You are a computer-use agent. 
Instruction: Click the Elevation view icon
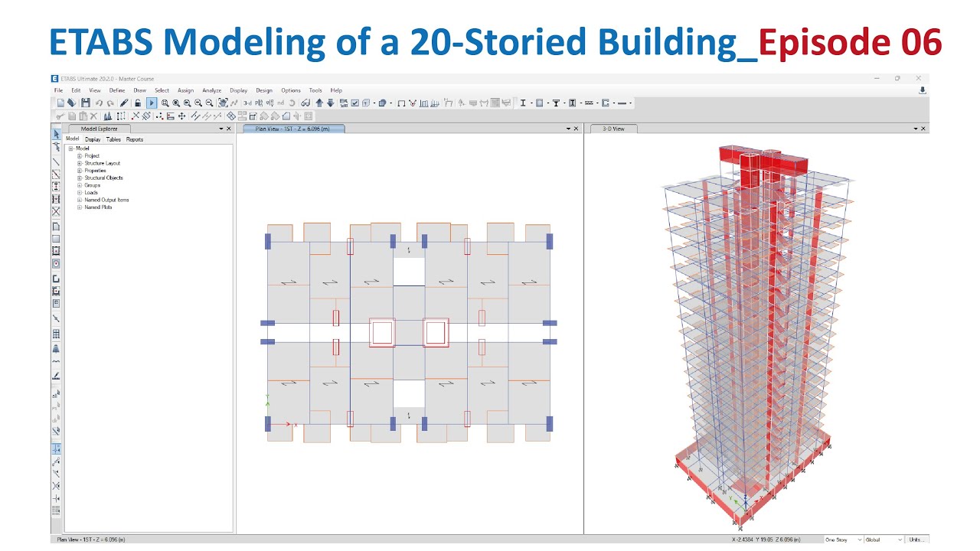[x=269, y=103]
